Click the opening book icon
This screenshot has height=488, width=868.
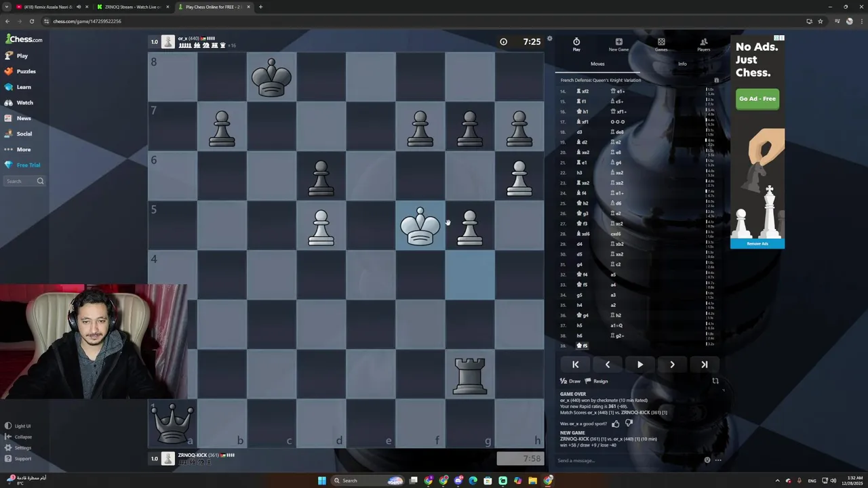pos(716,80)
